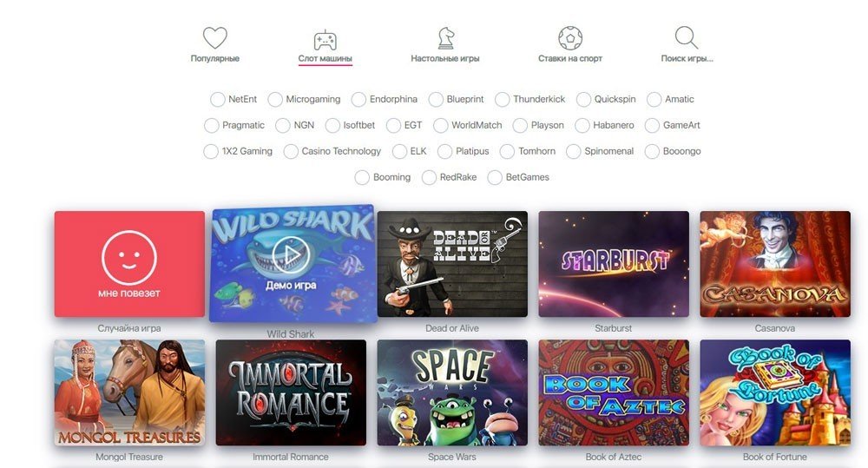Viewport: 868px width, 468px height.
Task: Click the Casanova title link
Action: click(774, 328)
